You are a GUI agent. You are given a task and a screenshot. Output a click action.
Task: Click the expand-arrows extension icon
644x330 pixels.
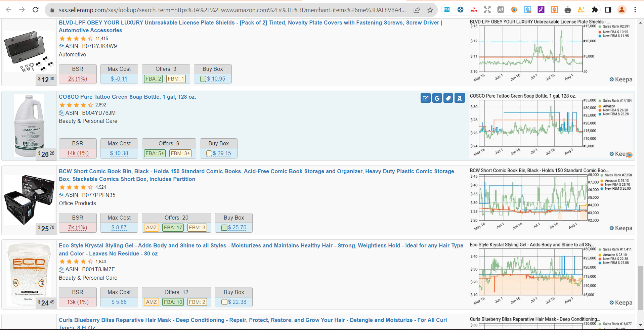487,10
